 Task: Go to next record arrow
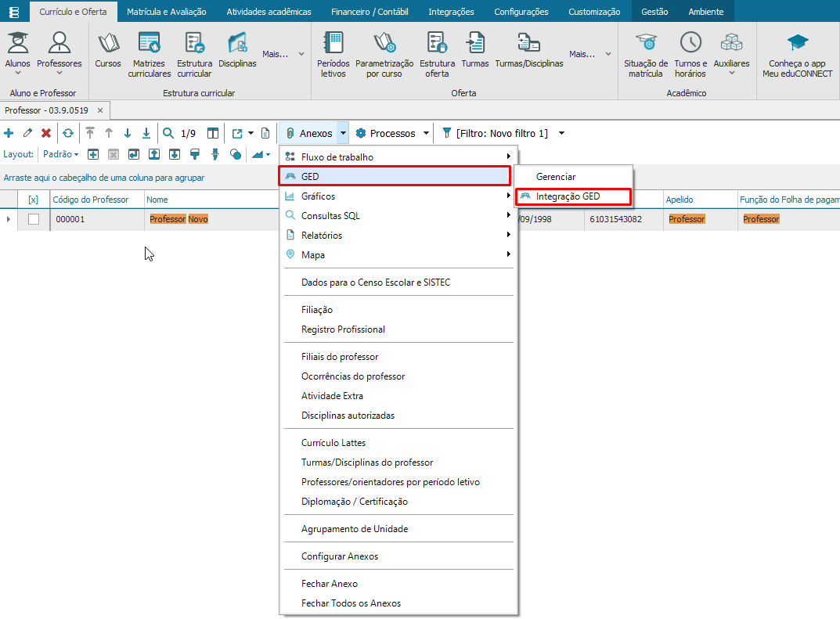[128, 133]
